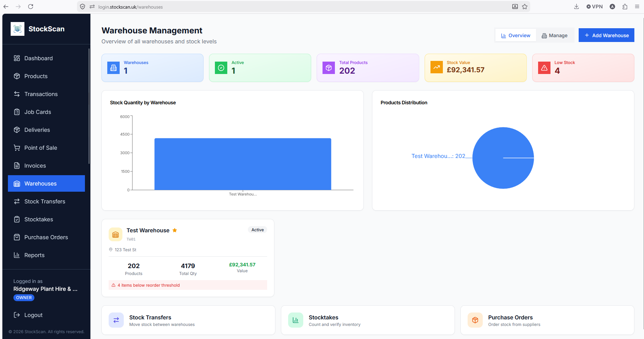The image size is (644, 339).
Task: Click the Active badge on Test Warehouse card
Action: click(258, 230)
